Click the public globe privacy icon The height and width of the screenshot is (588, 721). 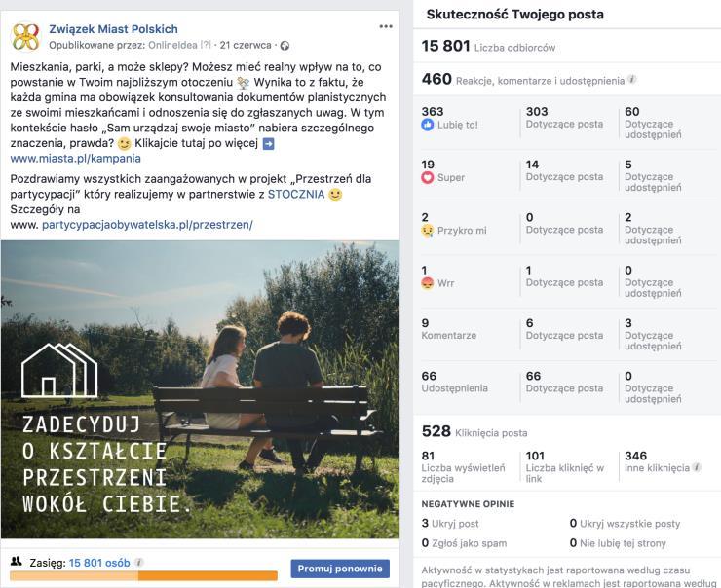pyautogui.click(x=285, y=46)
